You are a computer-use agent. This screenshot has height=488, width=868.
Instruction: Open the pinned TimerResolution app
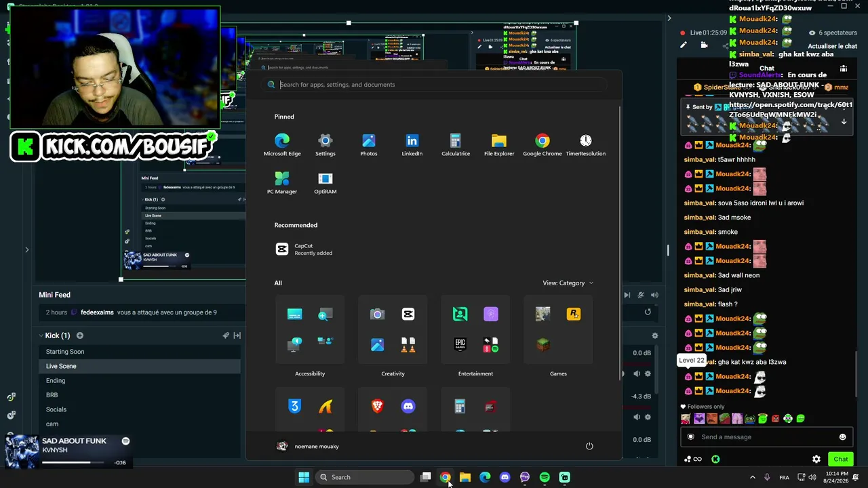(586, 145)
